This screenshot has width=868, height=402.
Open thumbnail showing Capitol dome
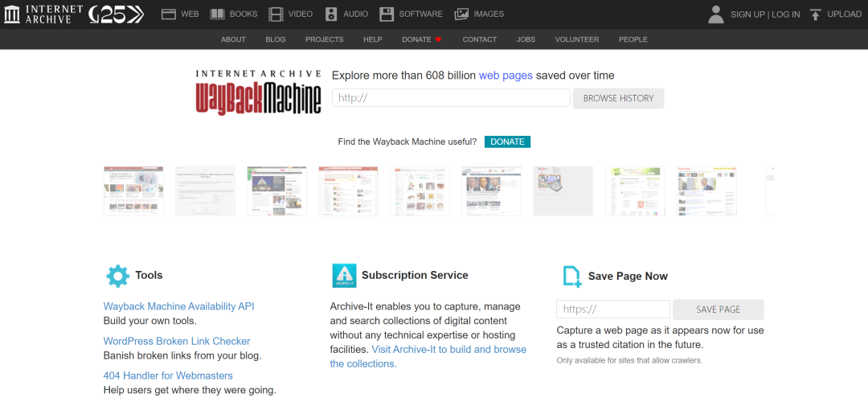[276, 191]
